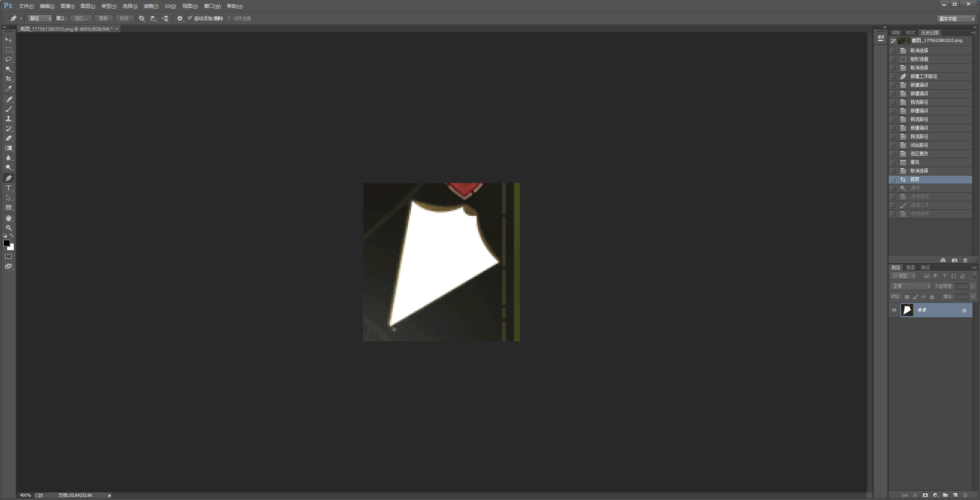Click the delete state trash icon in History
Viewport: 980px width, 500px height.
(965, 260)
